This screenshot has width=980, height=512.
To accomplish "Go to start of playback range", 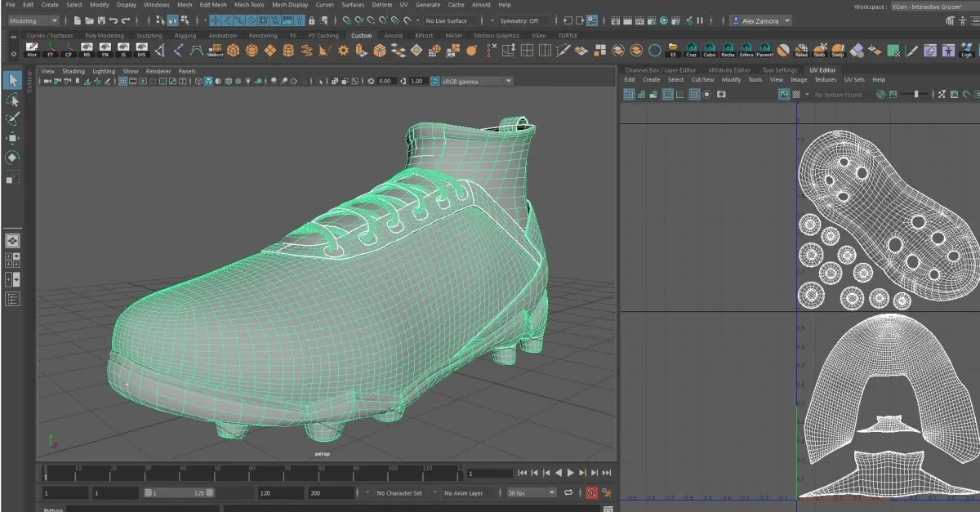I will pyautogui.click(x=522, y=473).
